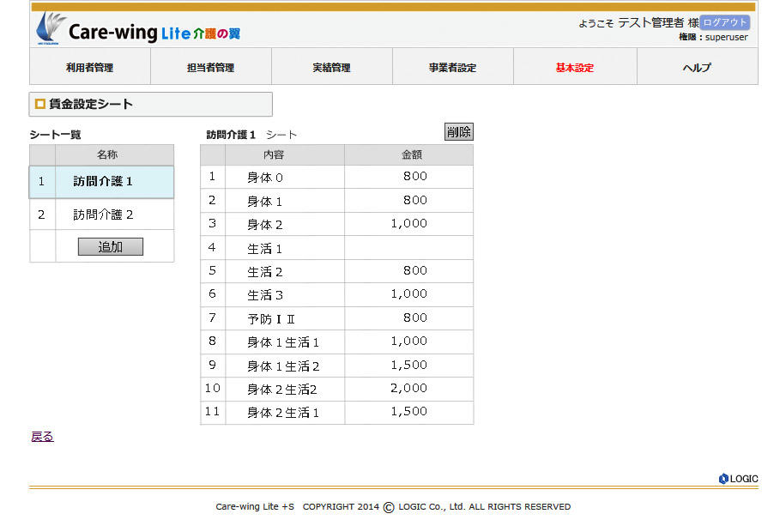Click the empty amount field for 生活 1
780x532 pixels.
[x=408, y=248]
